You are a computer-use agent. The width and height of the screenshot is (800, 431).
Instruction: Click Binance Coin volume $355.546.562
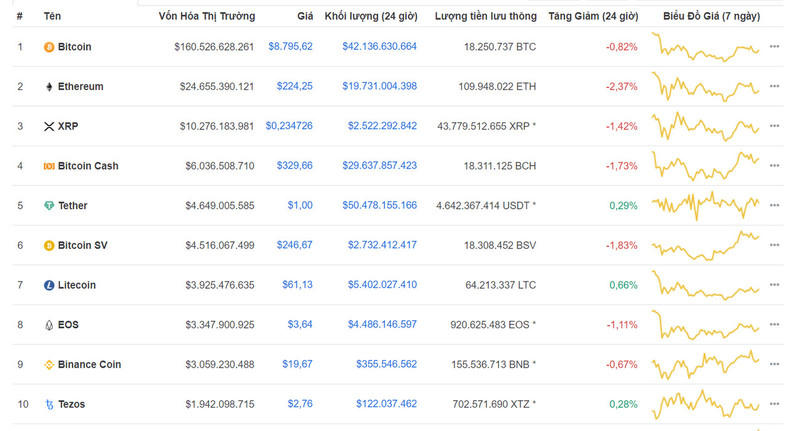point(386,364)
